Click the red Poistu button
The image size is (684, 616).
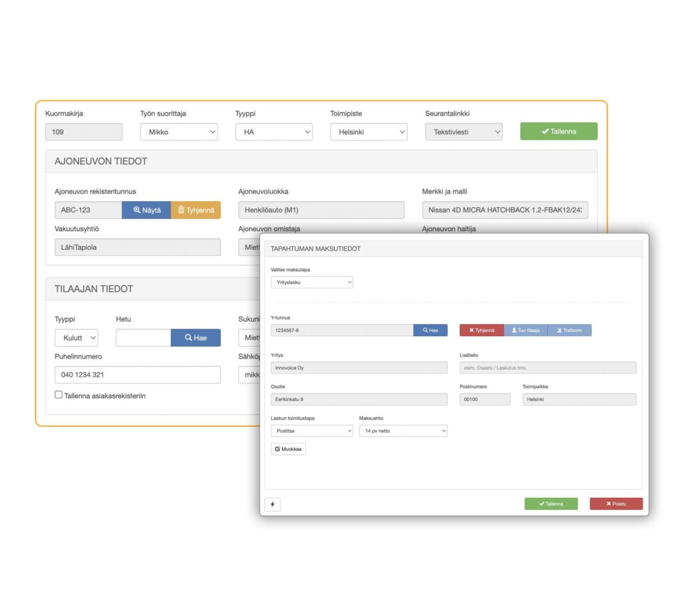pos(616,504)
